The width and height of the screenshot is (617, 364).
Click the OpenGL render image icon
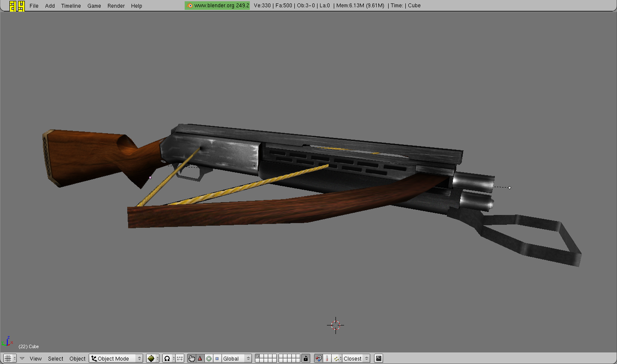(378, 358)
